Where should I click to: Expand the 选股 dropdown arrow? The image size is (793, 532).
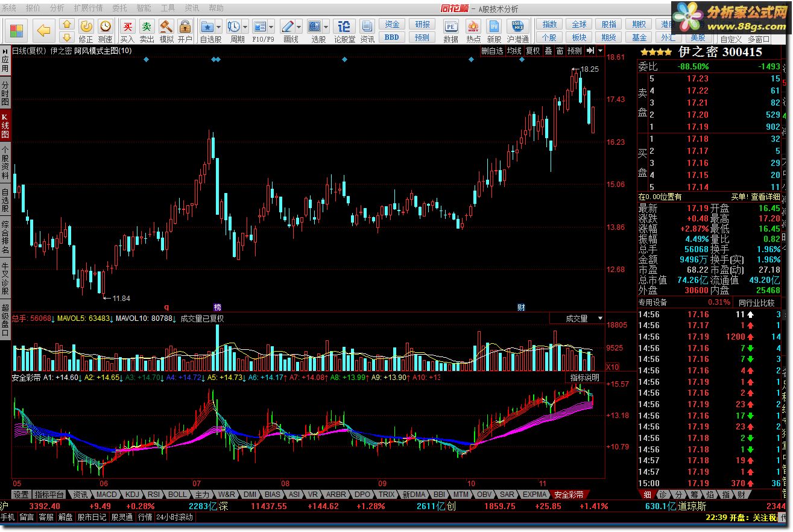pyautogui.click(x=326, y=27)
